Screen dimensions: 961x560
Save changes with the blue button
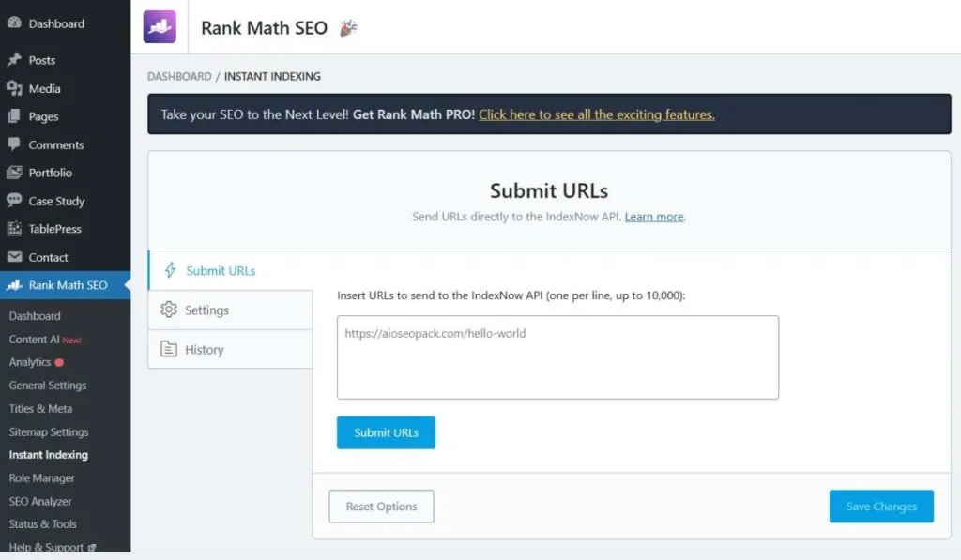click(880, 506)
